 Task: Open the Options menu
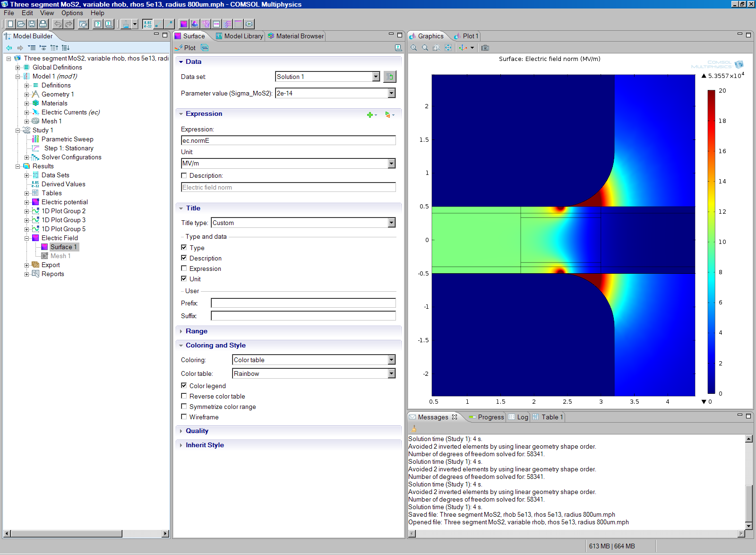click(72, 13)
